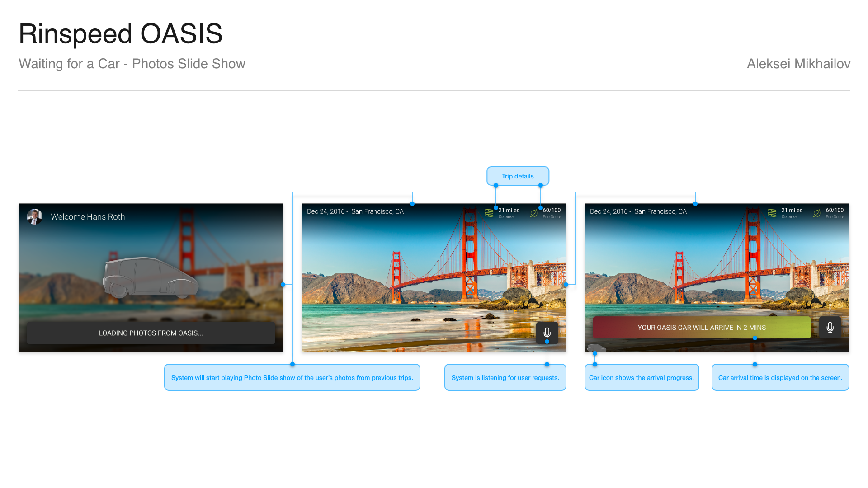Click the grey Oasis car silhouette on the welcome screen
Image resolution: width=868 pixels, height=488 pixels.
[150, 278]
